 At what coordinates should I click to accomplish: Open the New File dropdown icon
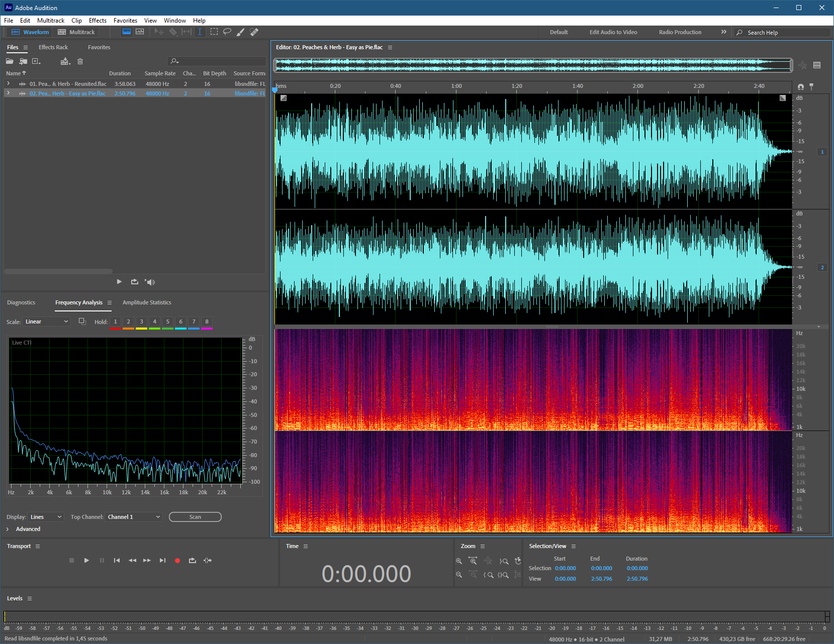pyautogui.click(x=36, y=61)
